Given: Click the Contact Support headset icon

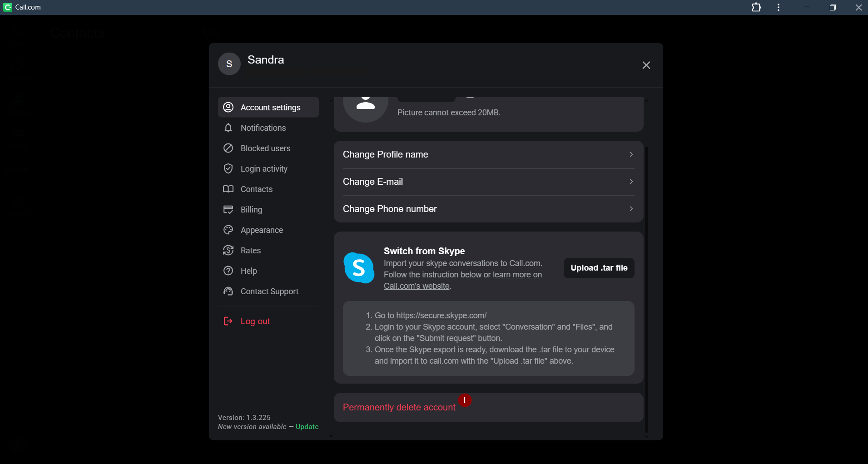Looking at the screenshot, I should tap(228, 291).
